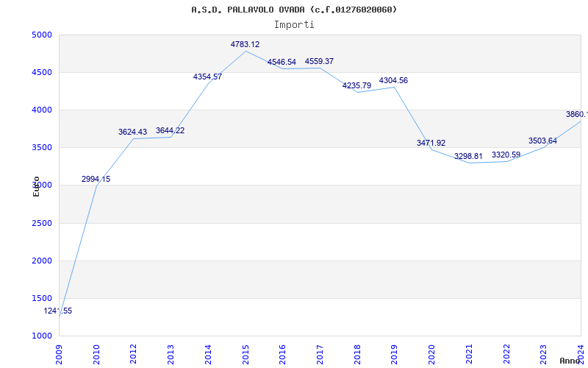The height and width of the screenshot is (368, 588).
Task: Select the 3503.64 data label
Action: pyautogui.click(x=542, y=141)
